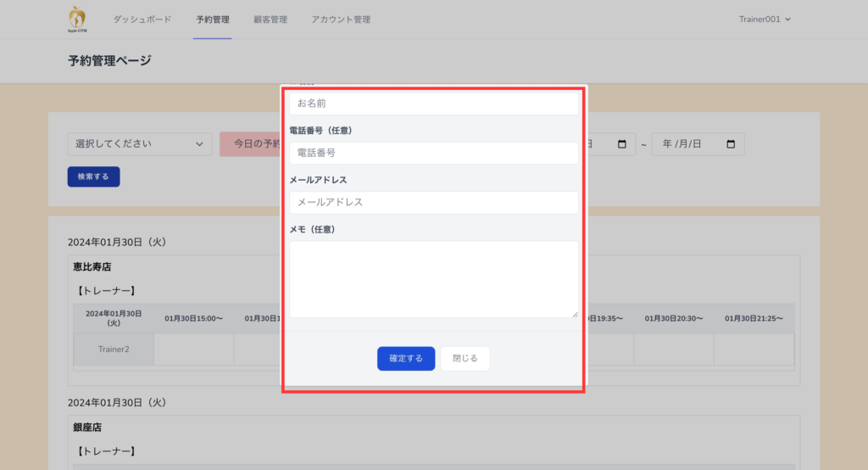Open calendar picker icon on end date field
This screenshot has height=470, width=868.
731,144
